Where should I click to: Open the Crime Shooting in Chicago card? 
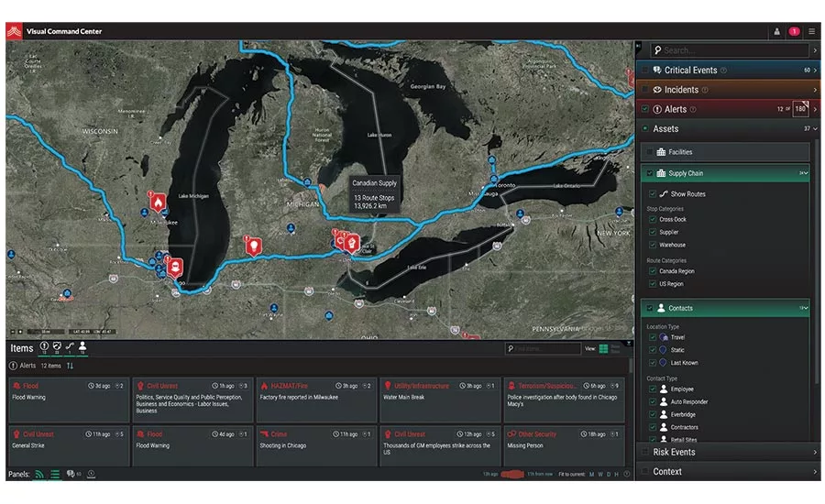[x=316, y=445]
